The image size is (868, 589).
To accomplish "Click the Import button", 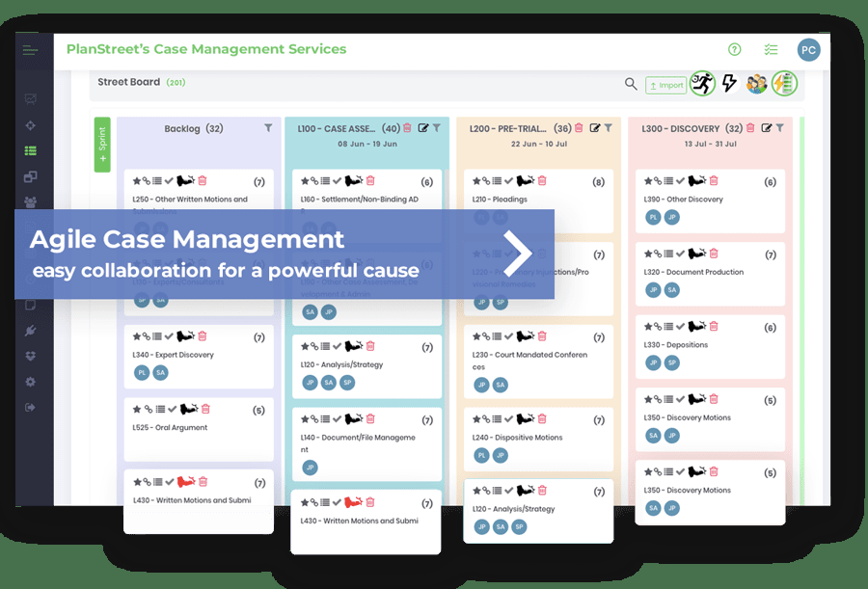I will tap(665, 85).
